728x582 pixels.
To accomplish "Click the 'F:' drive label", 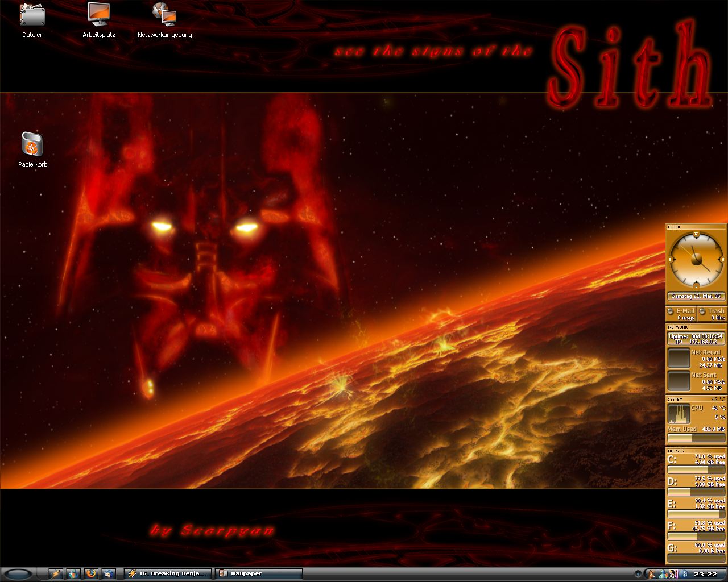I will pos(672,526).
